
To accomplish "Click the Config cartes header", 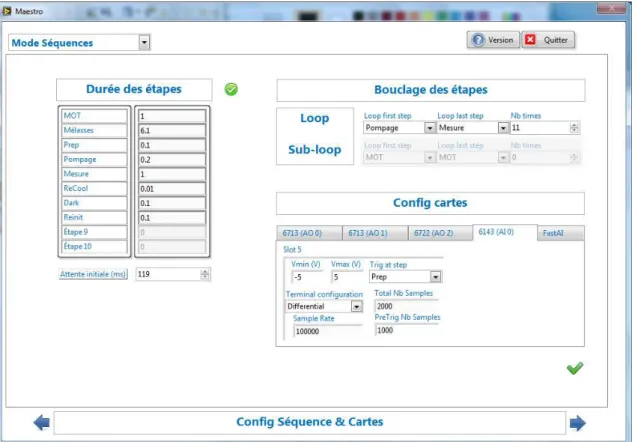I will point(430,203).
